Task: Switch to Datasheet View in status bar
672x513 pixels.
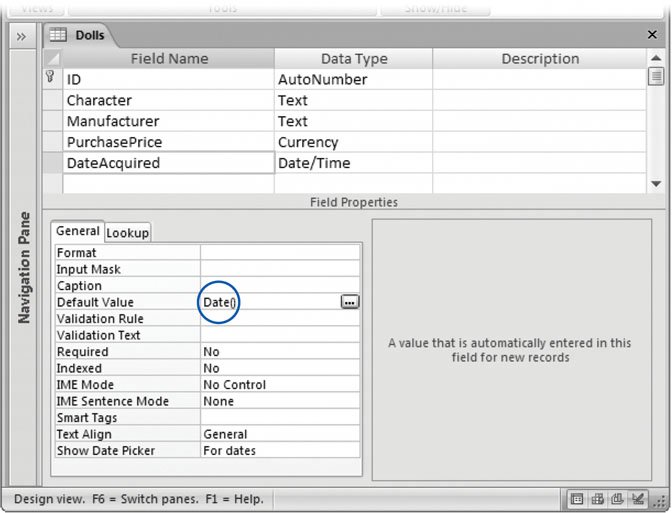Action: click(x=579, y=498)
